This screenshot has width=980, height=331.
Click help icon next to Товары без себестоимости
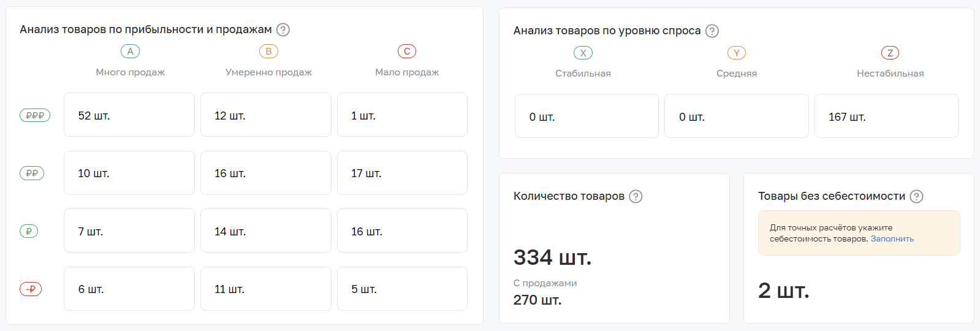coord(916,196)
